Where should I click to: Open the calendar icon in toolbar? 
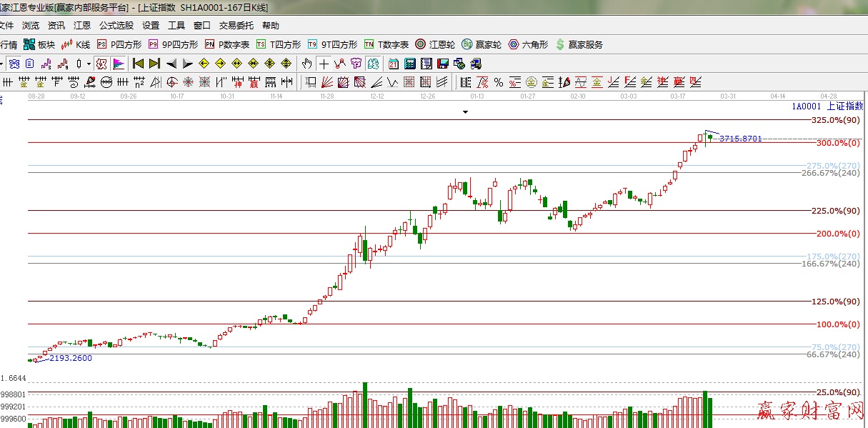pos(394,64)
